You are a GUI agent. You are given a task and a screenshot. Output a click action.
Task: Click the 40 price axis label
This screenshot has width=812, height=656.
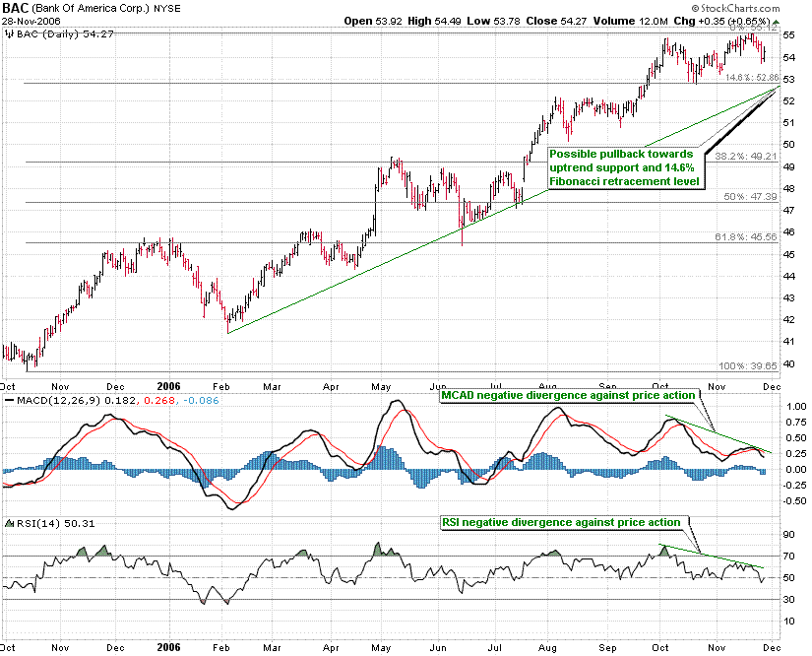click(x=788, y=363)
